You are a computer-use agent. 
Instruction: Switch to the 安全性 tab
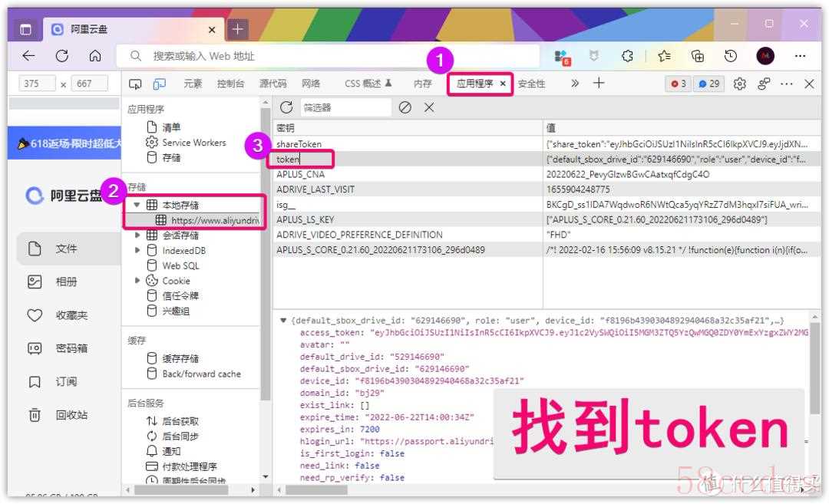coord(531,84)
